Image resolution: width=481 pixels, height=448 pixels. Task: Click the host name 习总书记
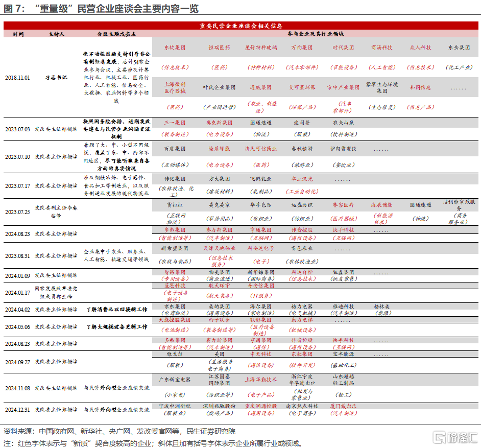[56, 78]
